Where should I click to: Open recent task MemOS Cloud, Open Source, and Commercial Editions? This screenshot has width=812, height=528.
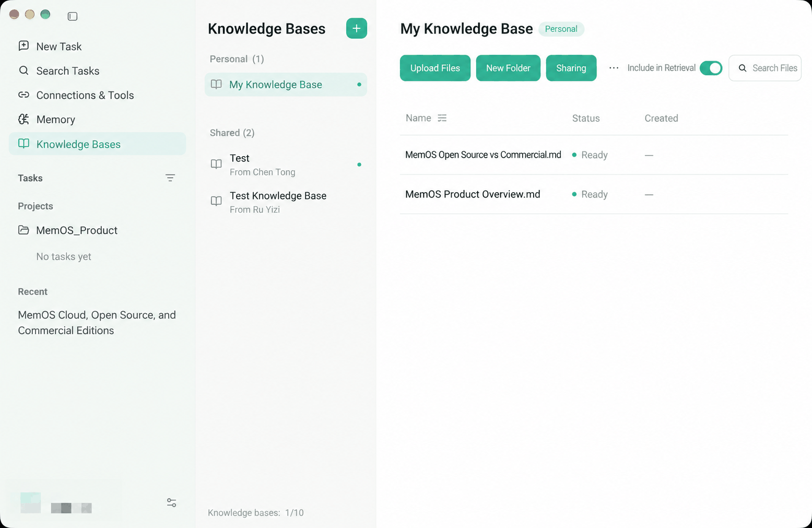coord(97,323)
